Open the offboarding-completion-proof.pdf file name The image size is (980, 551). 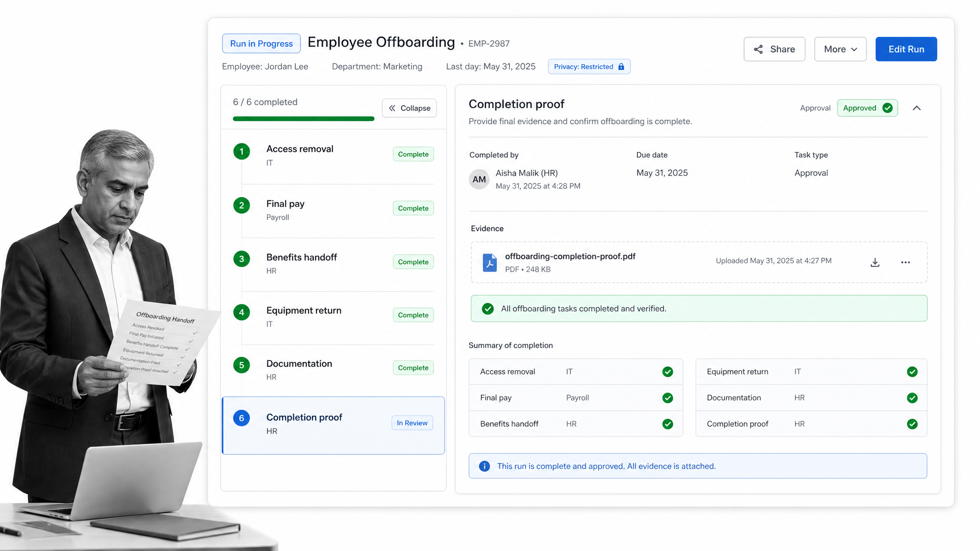570,256
